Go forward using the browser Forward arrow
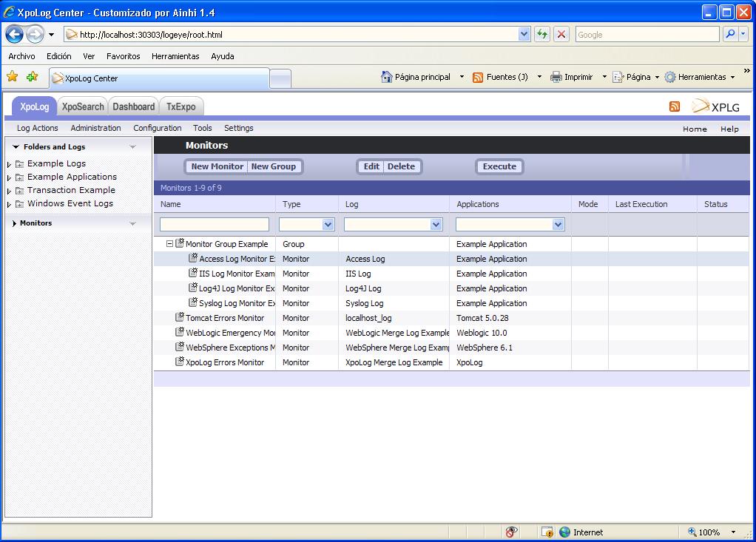Image resolution: width=756 pixels, height=542 pixels. point(35,34)
